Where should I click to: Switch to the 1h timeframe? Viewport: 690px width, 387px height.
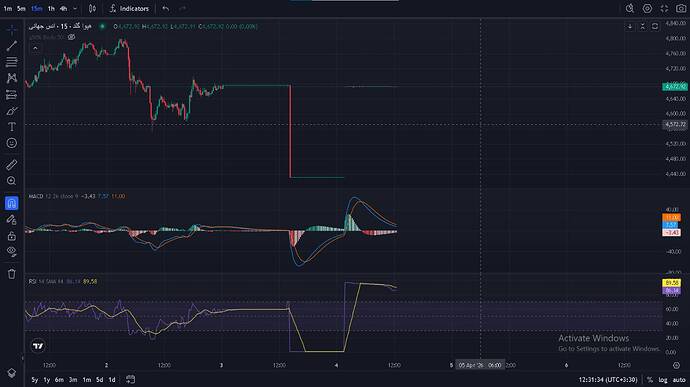51,8
